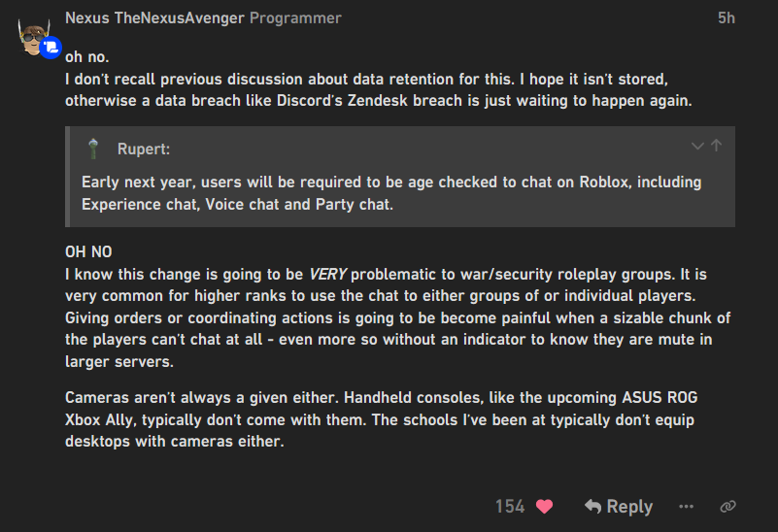This screenshot has width=778, height=532.
Task: Reply to this post
Action: 618,506
